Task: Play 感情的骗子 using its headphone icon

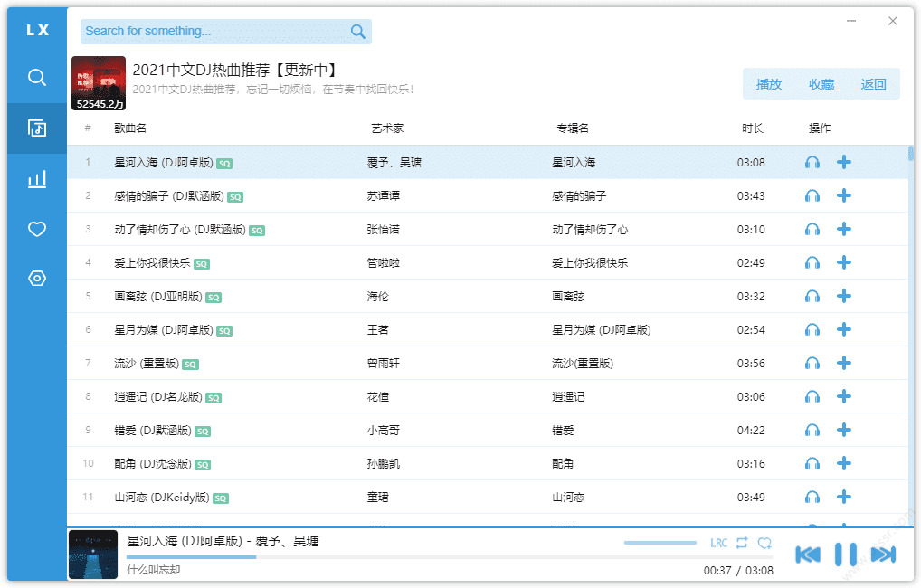Action: click(x=812, y=196)
